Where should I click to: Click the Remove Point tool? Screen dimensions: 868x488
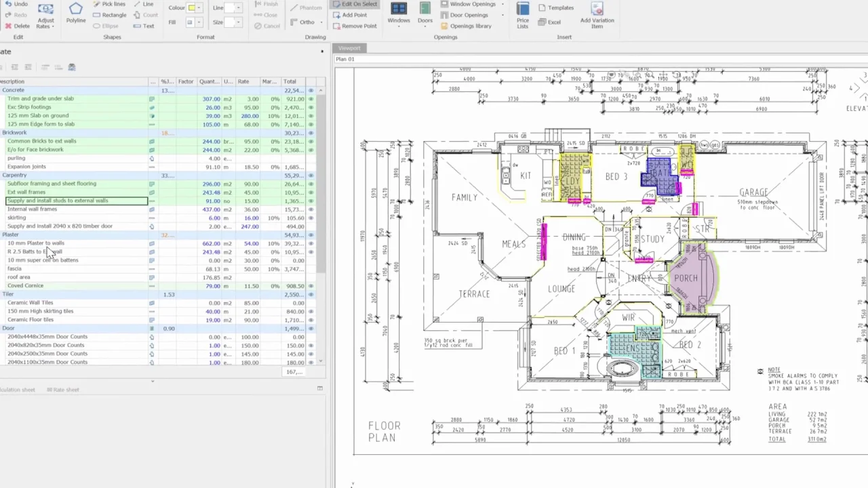pos(355,26)
